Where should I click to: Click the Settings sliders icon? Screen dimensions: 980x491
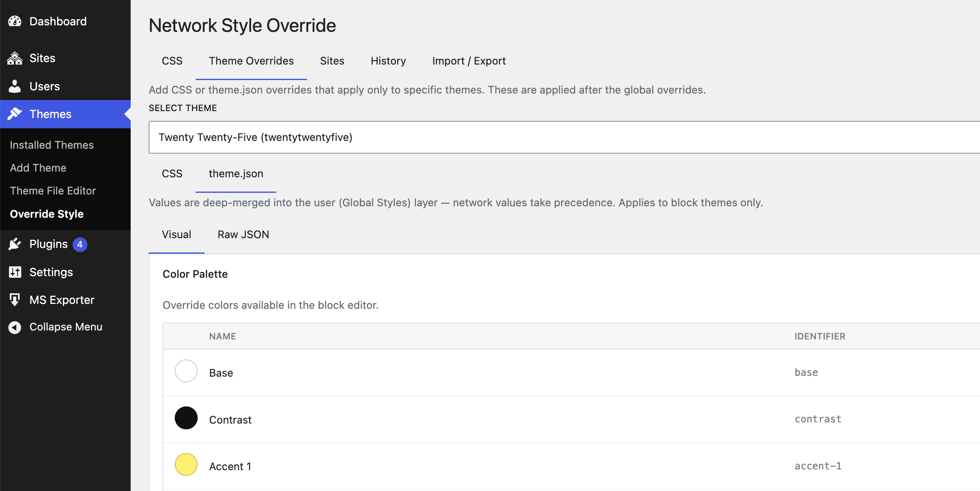click(15, 272)
